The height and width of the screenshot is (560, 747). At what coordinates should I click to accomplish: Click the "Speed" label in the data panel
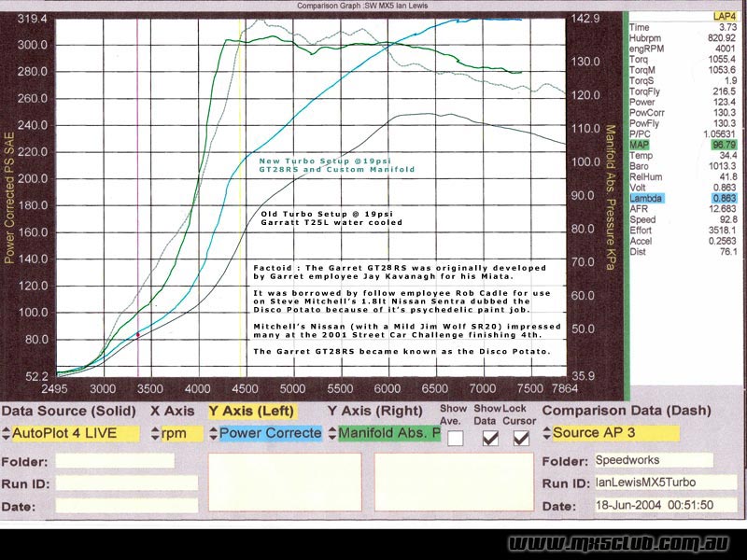pyautogui.click(x=642, y=219)
